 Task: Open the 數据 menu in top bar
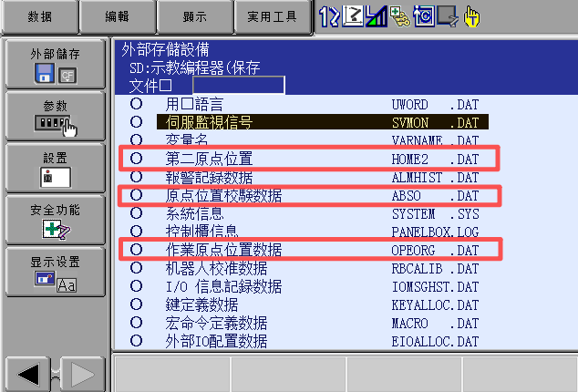[40, 16]
